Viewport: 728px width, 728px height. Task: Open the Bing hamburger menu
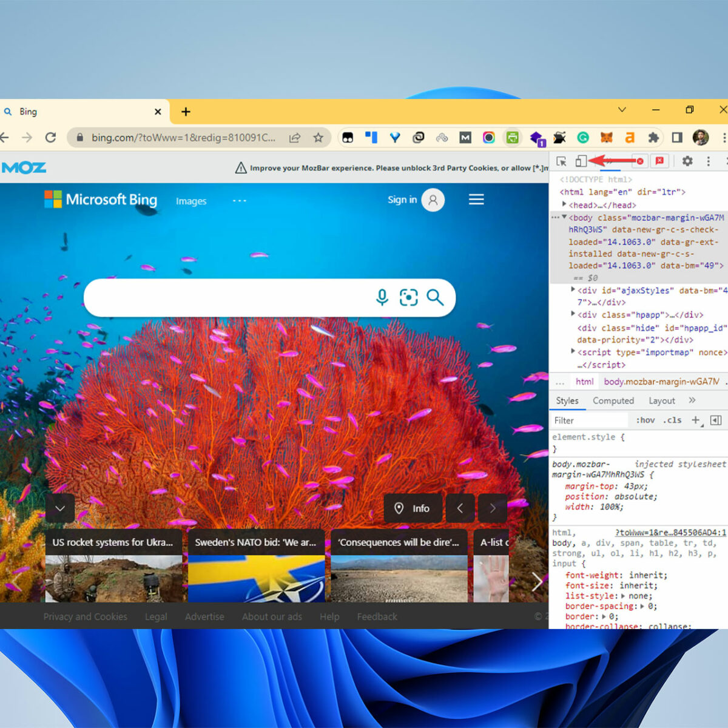(x=476, y=200)
